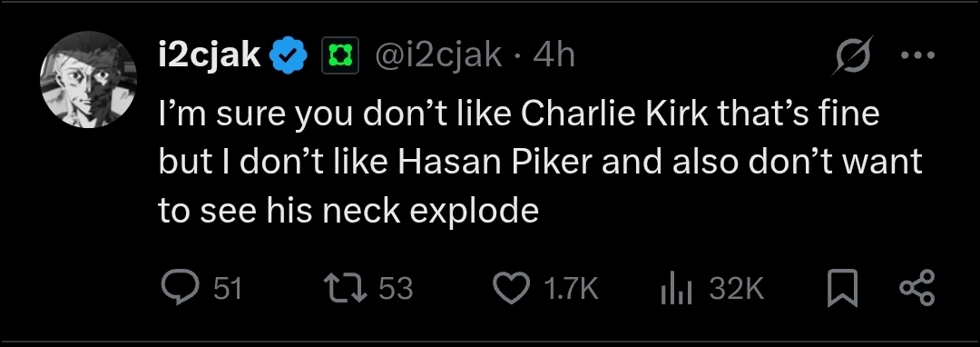
Task: Click the tweet text mentioning Charlie Kirk
Action: click(x=518, y=114)
